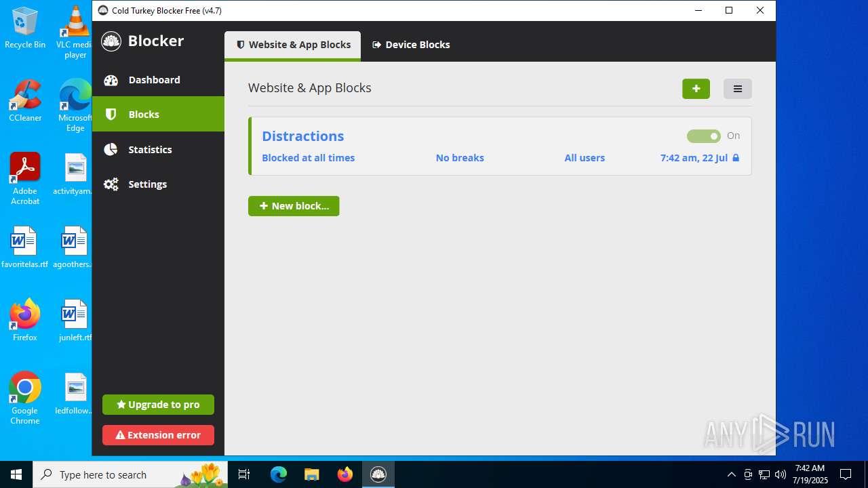Launch Edge from the taskbar
This screenshot has height=488, width=868.
point(279,474)
